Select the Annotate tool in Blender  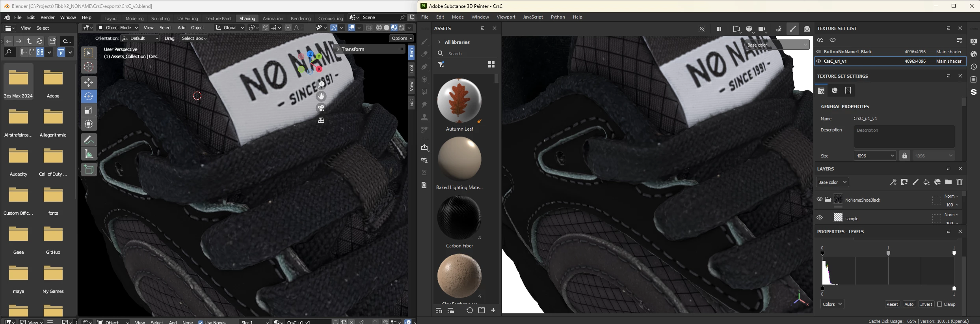(x=89, y=140)
